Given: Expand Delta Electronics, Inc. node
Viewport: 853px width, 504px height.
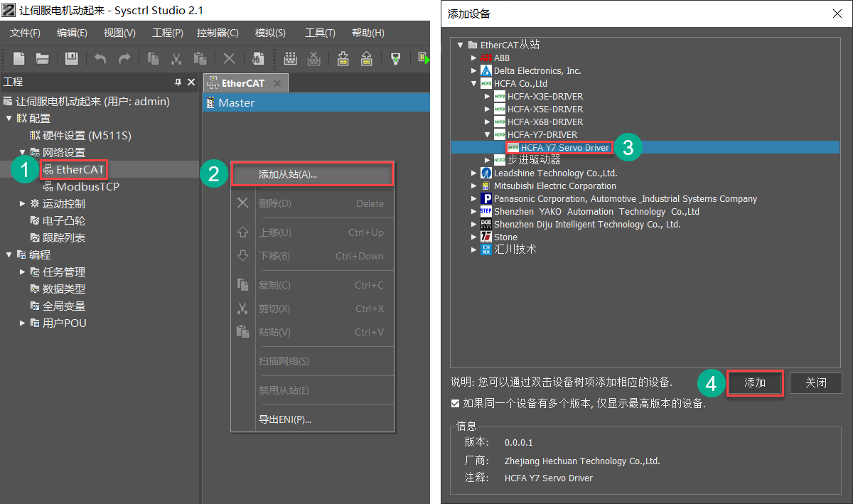Looking at the screenshot, I should point(474,70).
